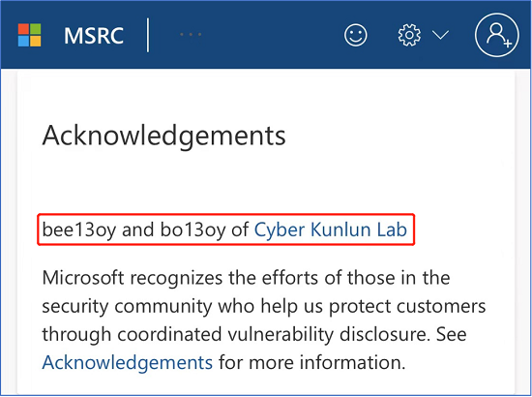Viewport: 532px width, 397px height.
Task: Open the ellipsis more options menu
Action: (191, 35)
